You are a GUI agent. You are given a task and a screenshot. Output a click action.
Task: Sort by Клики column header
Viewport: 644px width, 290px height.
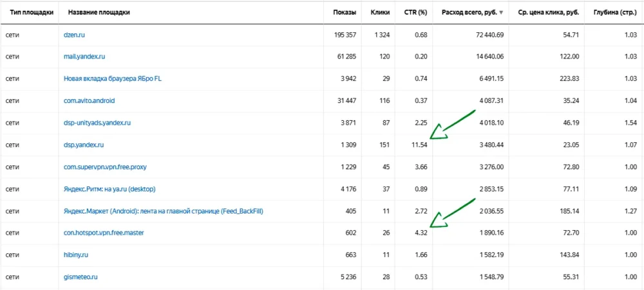coord(381,12)
